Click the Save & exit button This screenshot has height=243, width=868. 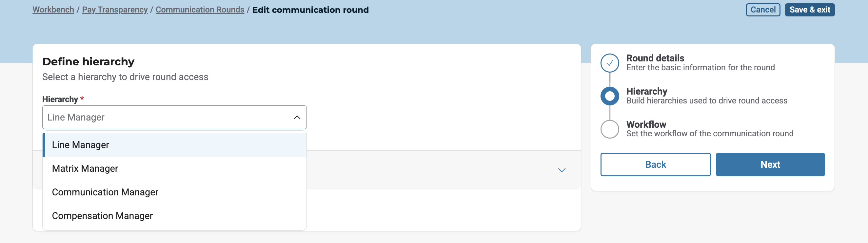coord(809,10)
